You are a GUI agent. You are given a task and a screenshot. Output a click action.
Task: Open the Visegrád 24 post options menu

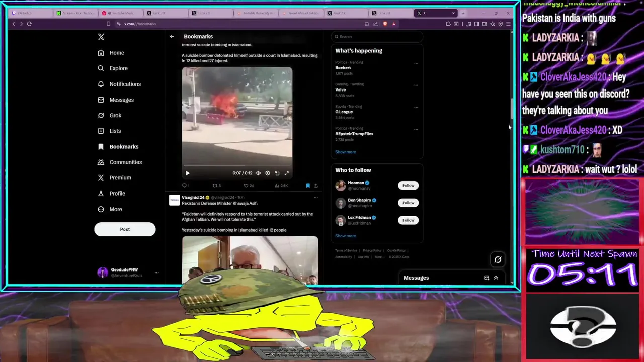click(x=316, y=198)
